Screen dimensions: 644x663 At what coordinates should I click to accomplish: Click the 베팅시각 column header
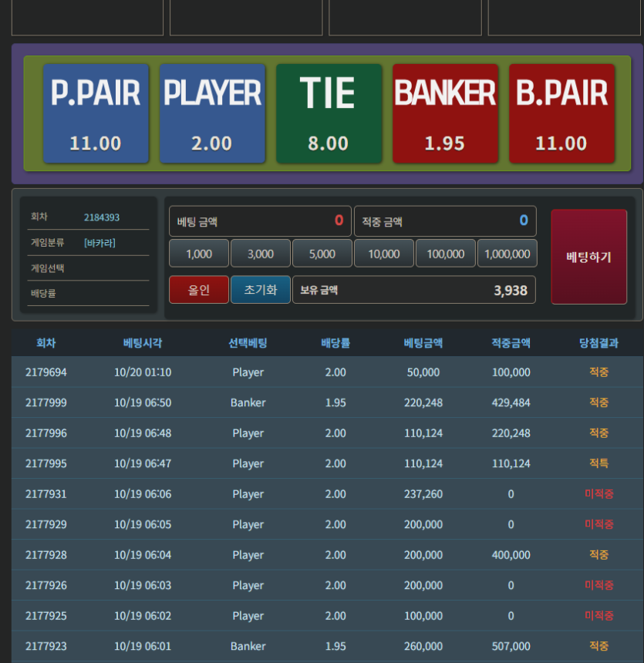pyautogui.click(x=143, y=342)
